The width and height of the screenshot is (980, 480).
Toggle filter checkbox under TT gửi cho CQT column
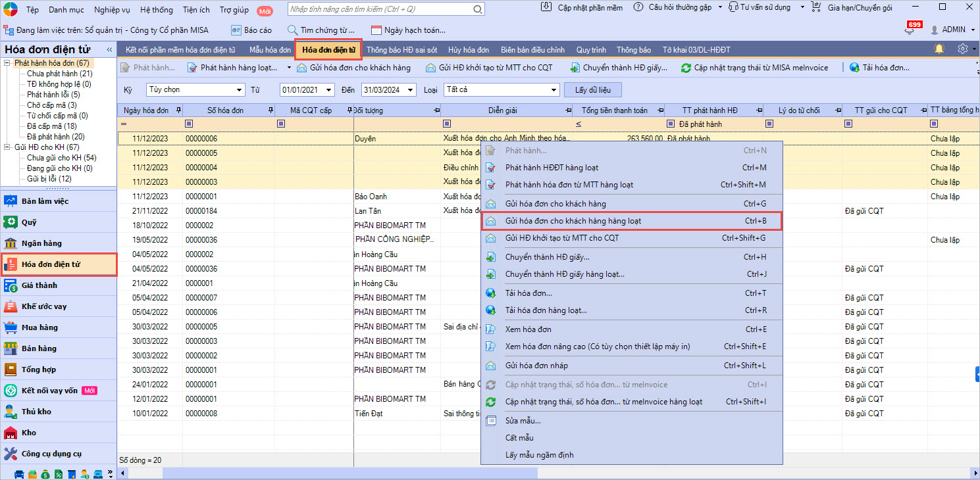tap(848, 124)
